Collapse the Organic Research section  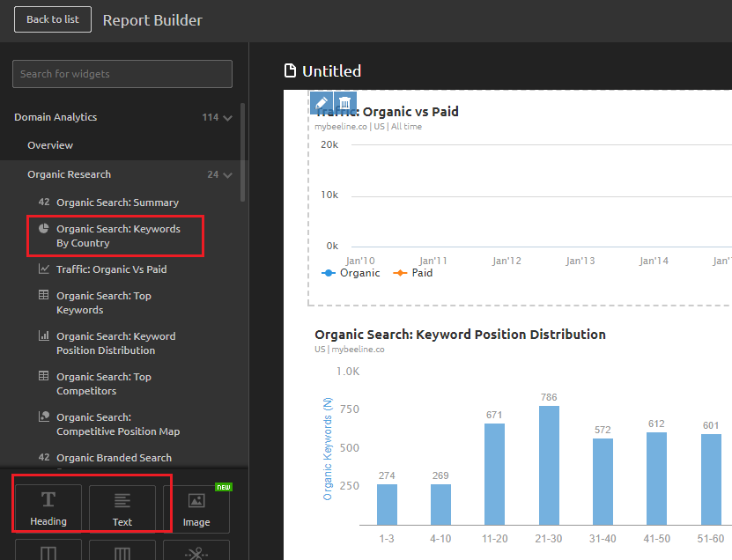point(228,175)
